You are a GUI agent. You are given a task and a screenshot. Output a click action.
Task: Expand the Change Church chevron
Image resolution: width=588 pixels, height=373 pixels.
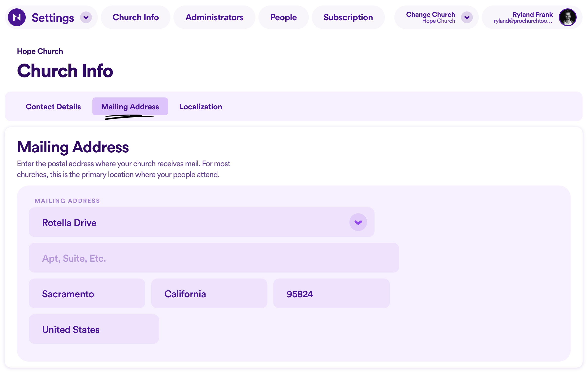[467, 18]
